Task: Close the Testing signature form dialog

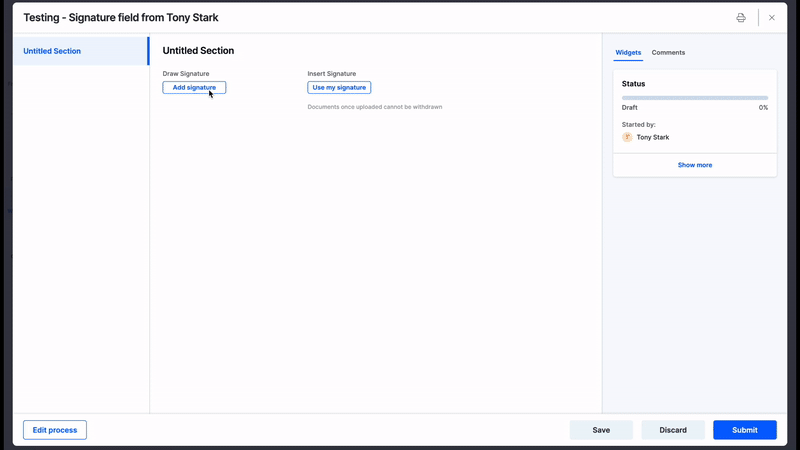Action: [x=771, y=18]
